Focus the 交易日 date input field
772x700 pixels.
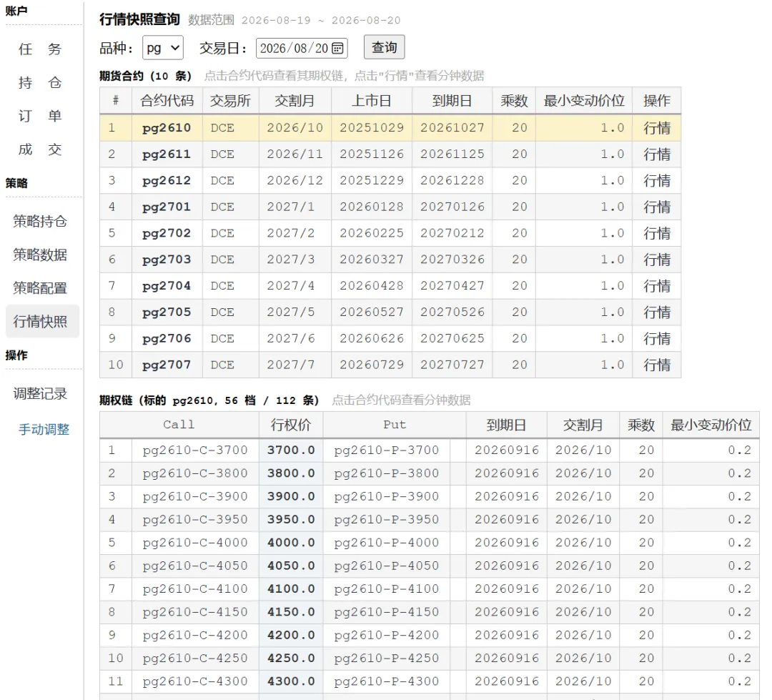(x=302, y=49)
